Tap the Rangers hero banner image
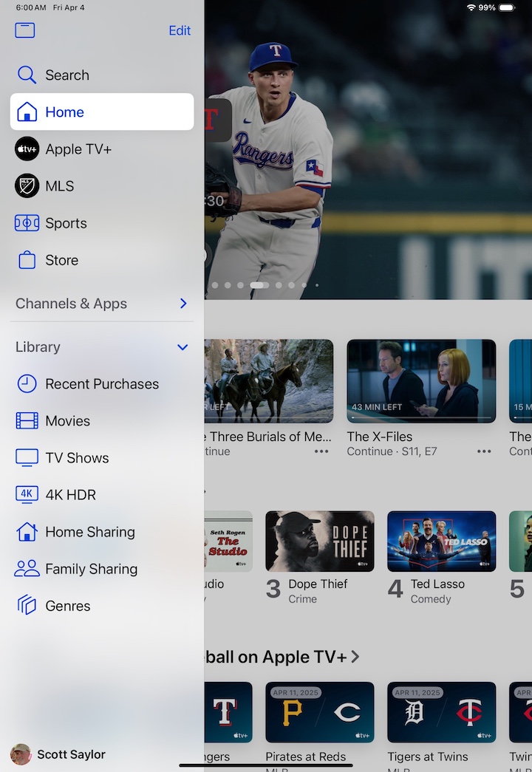This screenshot has height=772, width=532. click(368, 150)
